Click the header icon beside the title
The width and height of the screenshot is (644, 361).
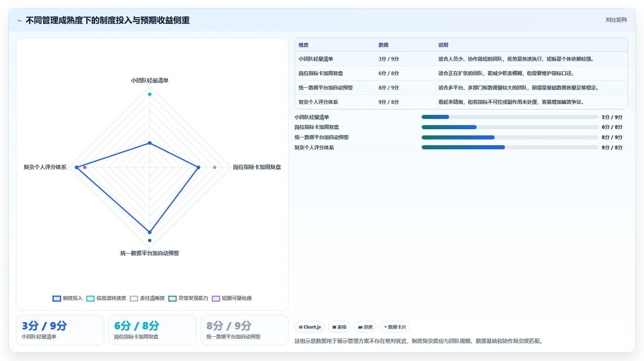point(19,21)
